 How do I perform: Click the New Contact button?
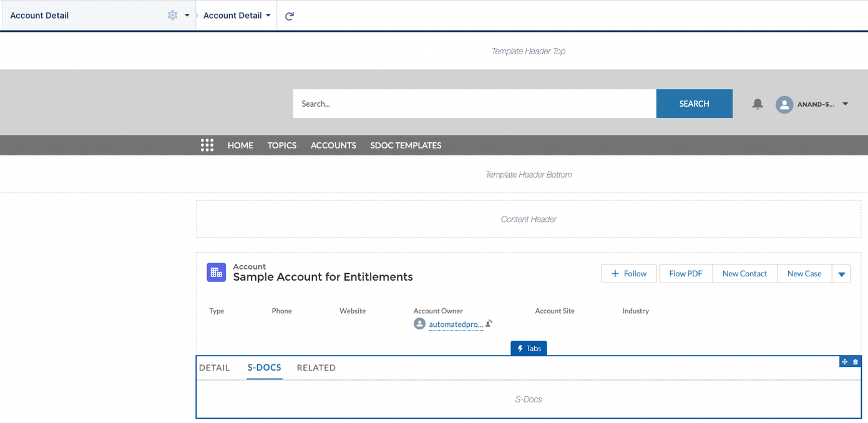744,273
